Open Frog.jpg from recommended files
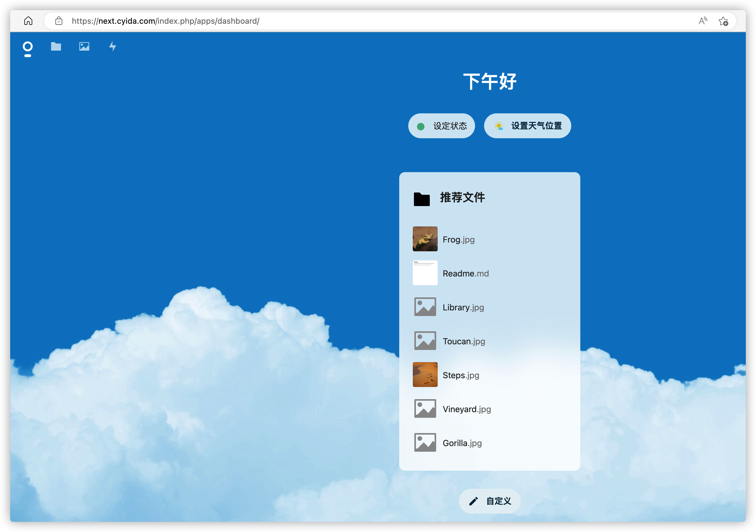Image resolution: width=756 pixels, height=532 pixels. tap(458, 239)
